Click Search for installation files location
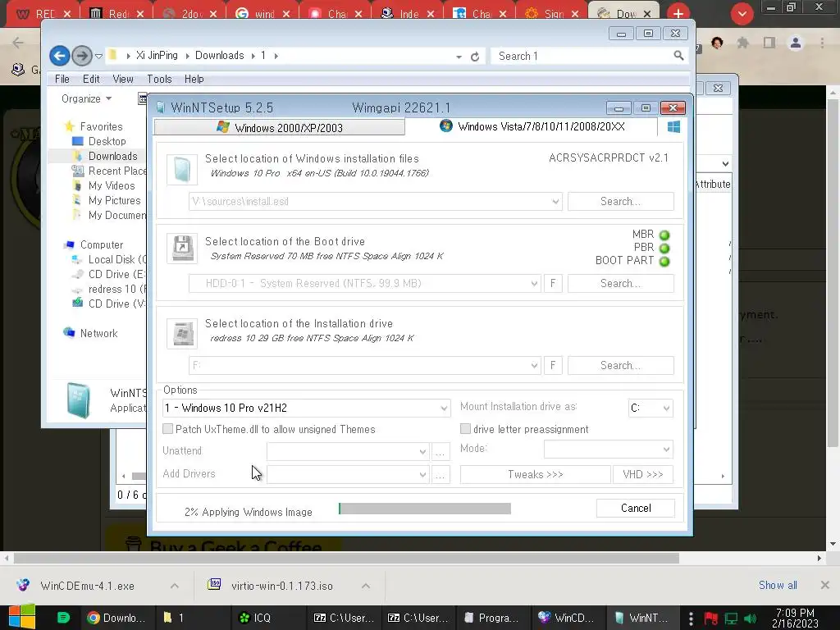The height and width of the screenshot is (630, 840). coord(620,202)
